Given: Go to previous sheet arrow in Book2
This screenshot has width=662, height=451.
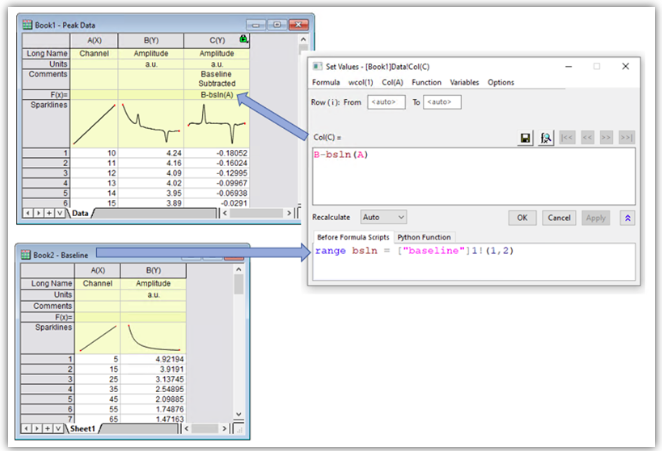Looking at the screenshot, I should [x=26, y=429].
